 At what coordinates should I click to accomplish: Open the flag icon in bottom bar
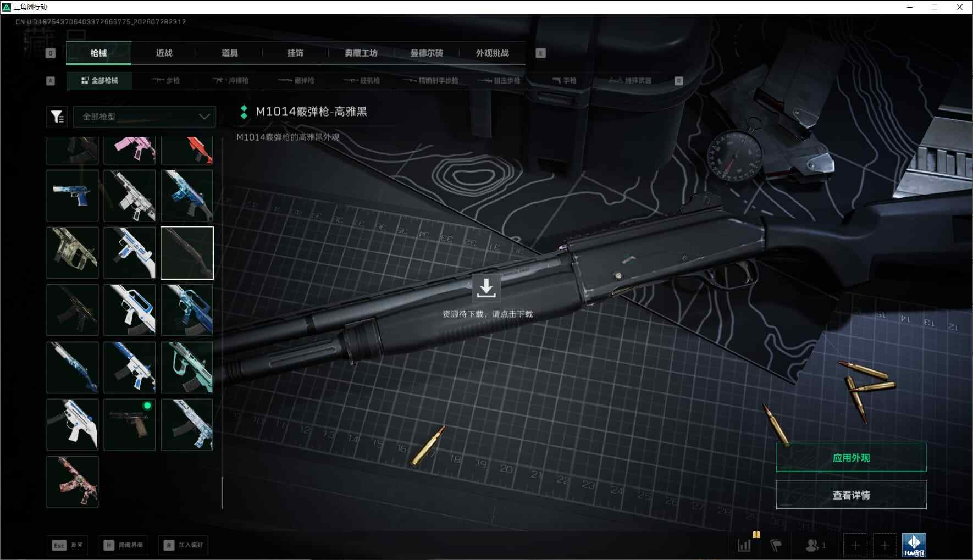[x=776, y=545]
